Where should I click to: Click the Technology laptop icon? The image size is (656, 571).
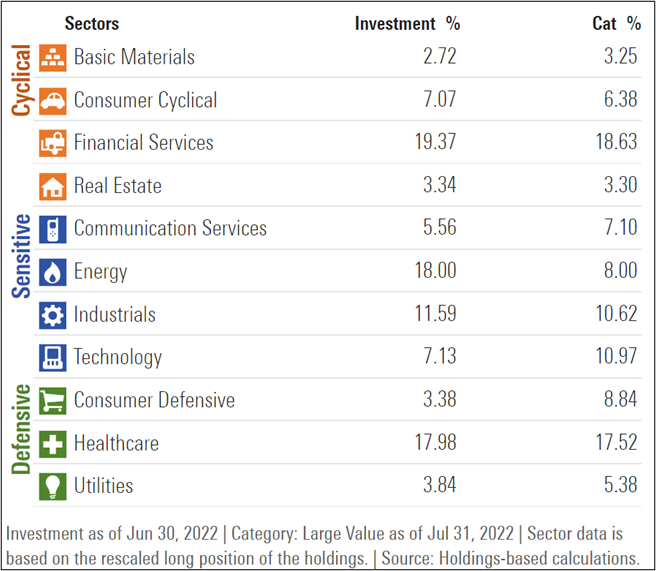(52, 357)
